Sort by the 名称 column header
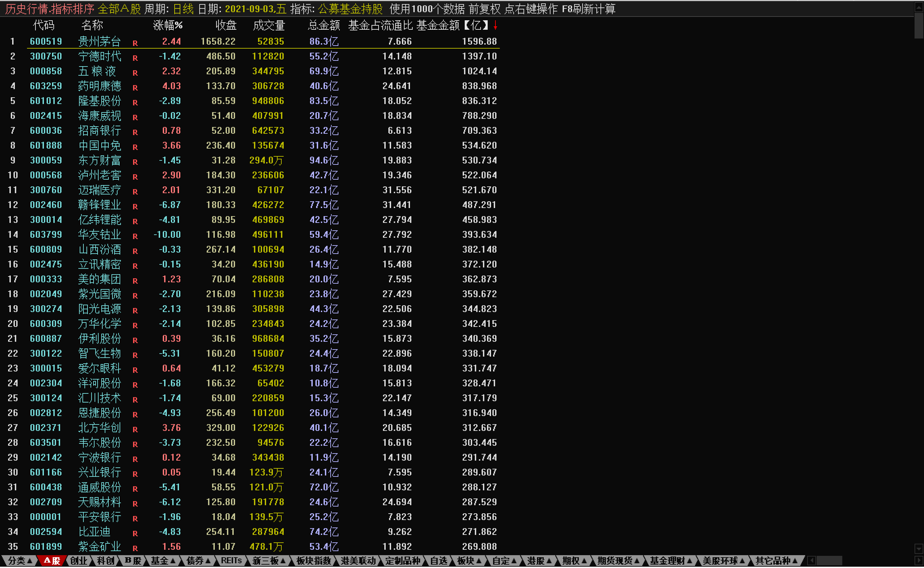Image resolution: width=924 pixels, height=568 pixels. click(92, 25)
